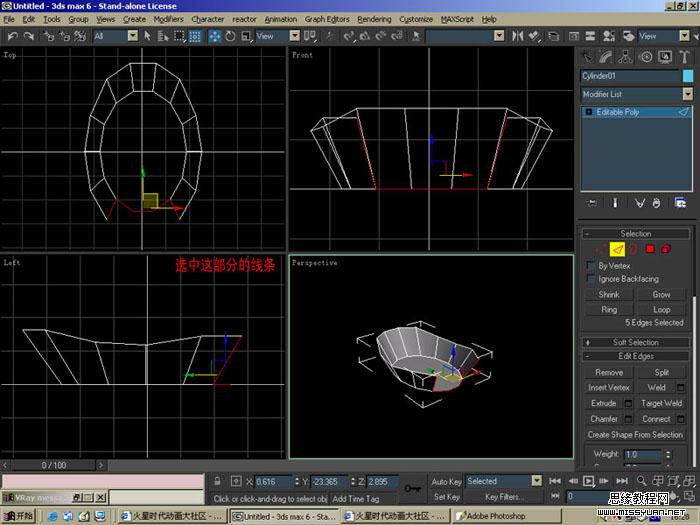
Task: Open the Modifier List dropdown
Action: pos(636,94)
